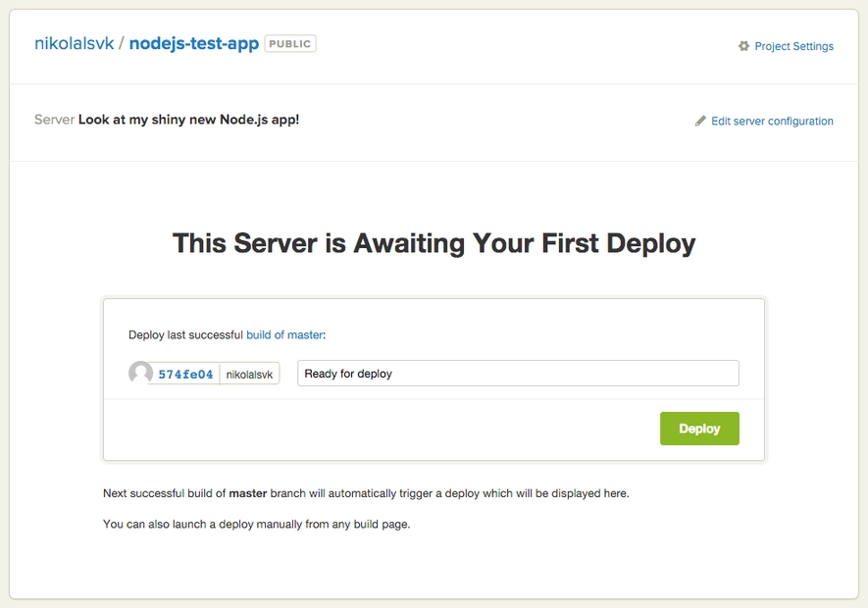Select the Edit server configuration link text
This screenshot has height=608, width=868.
coord(772,122)
